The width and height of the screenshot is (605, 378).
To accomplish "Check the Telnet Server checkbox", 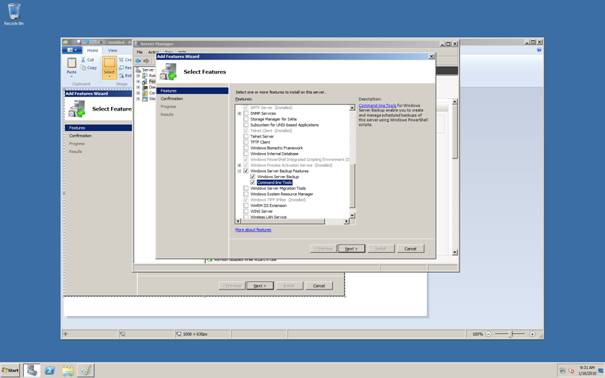I will tap(246, 137).
